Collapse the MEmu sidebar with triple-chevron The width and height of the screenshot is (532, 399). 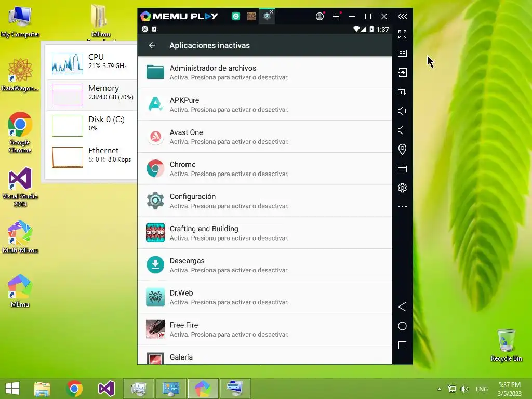403,16
